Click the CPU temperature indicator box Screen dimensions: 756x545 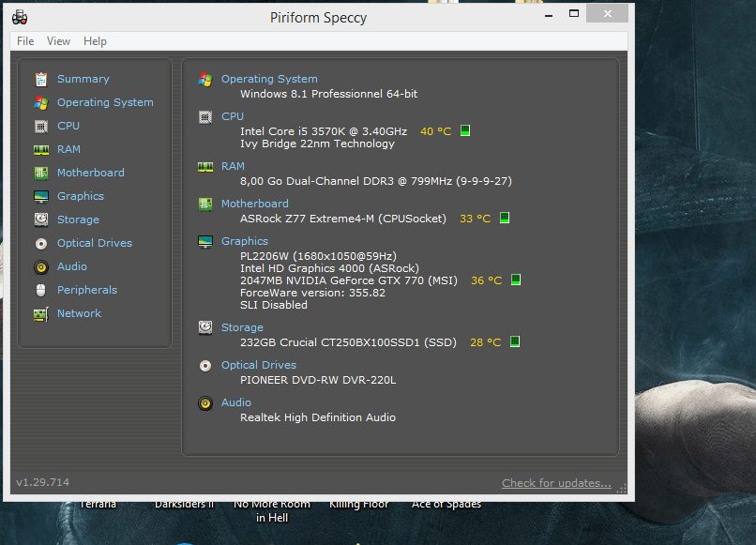[464, 131]
